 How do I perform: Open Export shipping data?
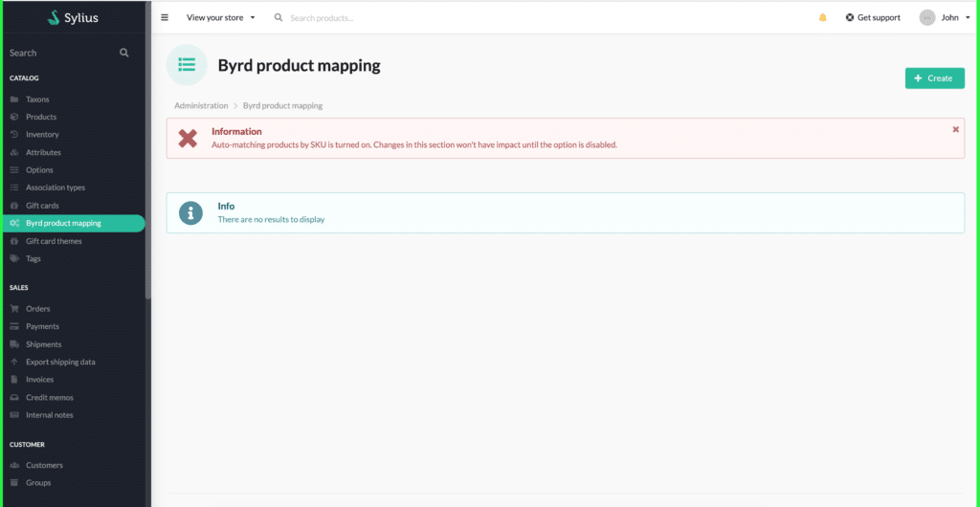click(x=60, y=362)
